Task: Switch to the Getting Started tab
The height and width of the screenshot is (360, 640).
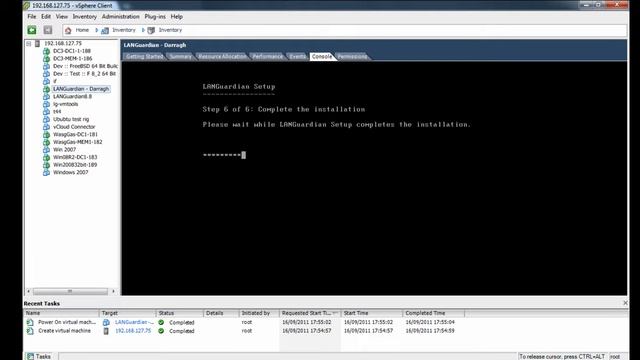Action: pyautogui.click(x=144, y=56)
